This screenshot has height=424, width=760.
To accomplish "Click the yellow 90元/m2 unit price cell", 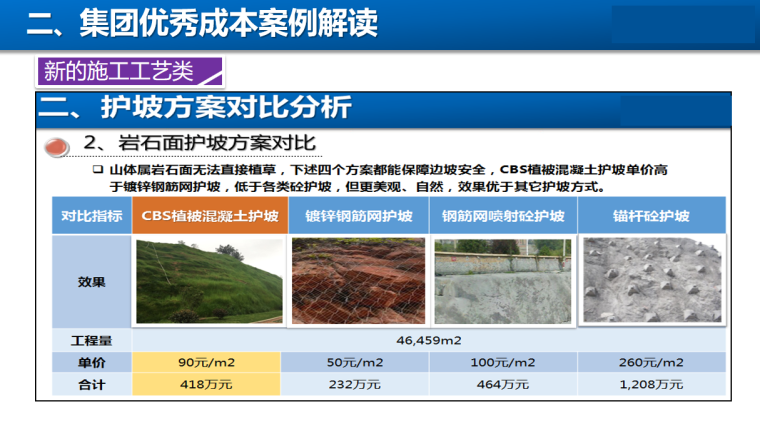I will pyautogui.click(x=209, y=362).
